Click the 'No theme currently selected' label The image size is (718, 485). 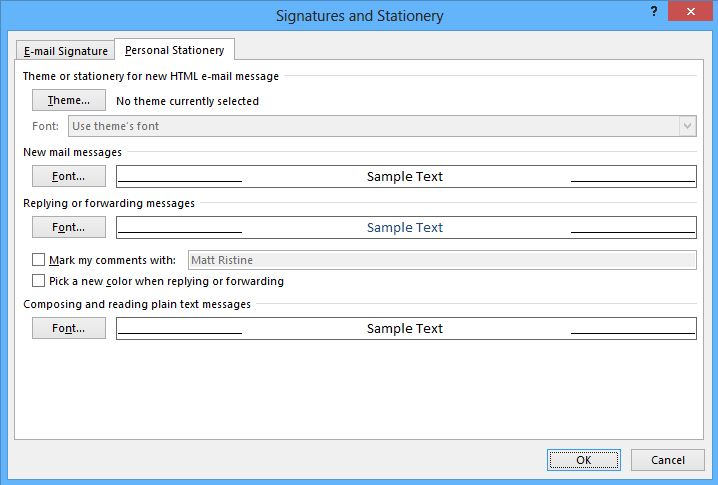tap(187, 101)
